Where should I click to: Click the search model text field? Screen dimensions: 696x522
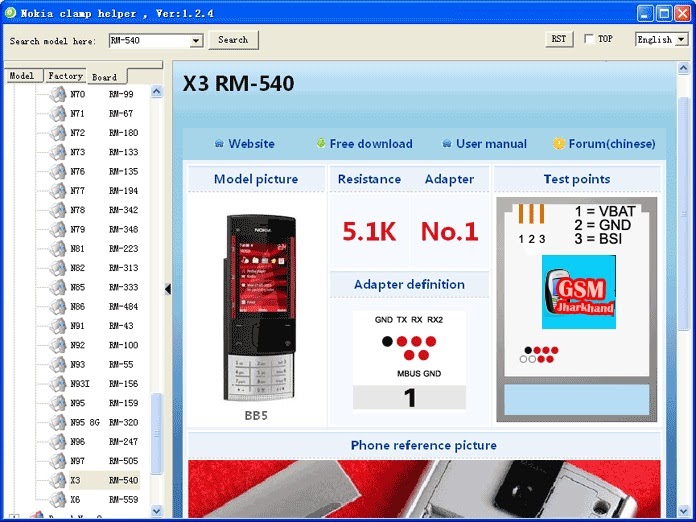[x=150, y=41]
